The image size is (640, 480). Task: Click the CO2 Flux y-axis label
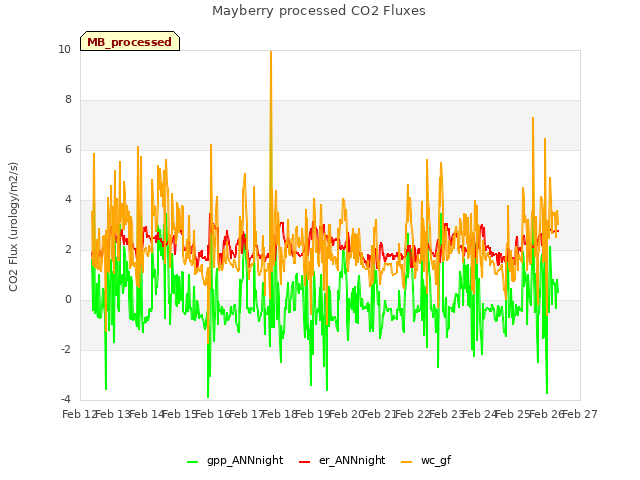pos(13,227)
